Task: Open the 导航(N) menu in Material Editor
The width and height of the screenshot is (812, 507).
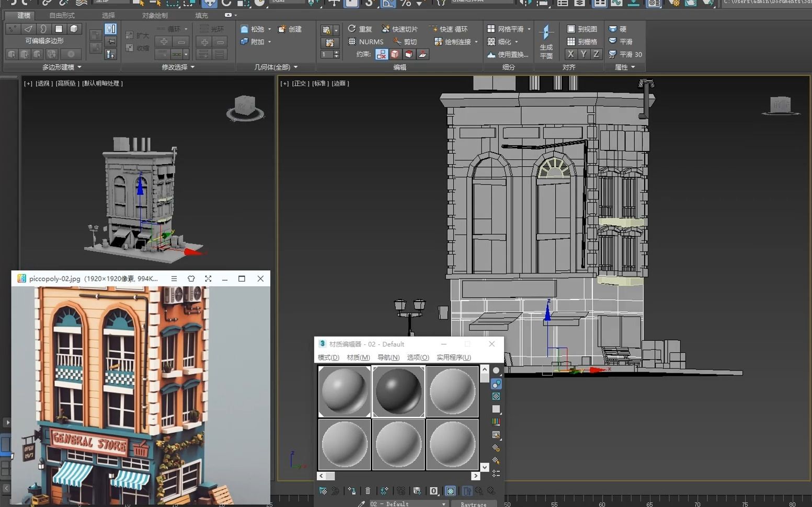Action: (388, 358)
